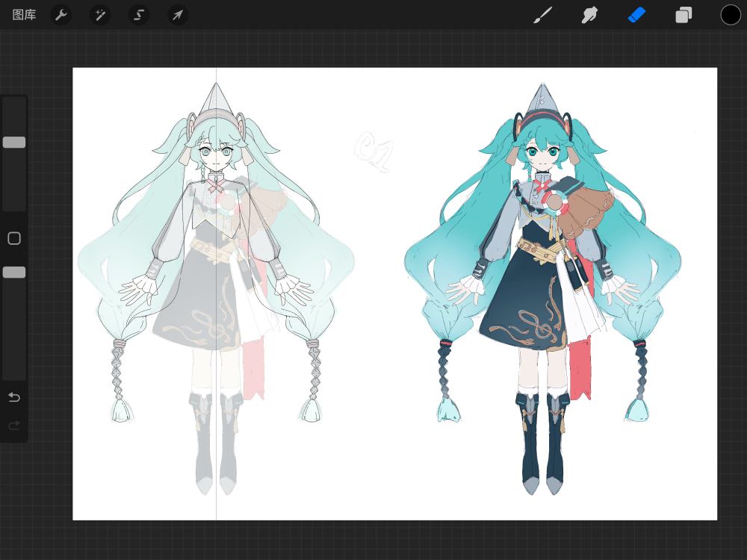
Task: Select the Eraser tool
Action: [636, 15]
